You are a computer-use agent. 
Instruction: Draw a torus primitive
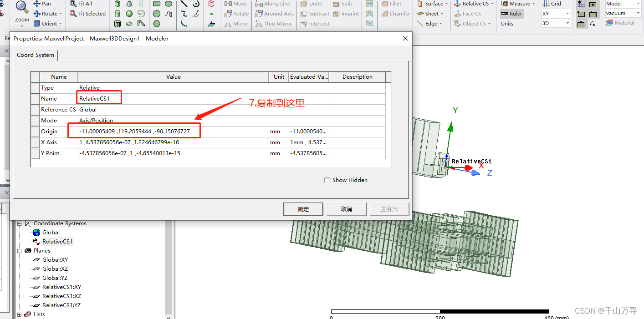129,24
